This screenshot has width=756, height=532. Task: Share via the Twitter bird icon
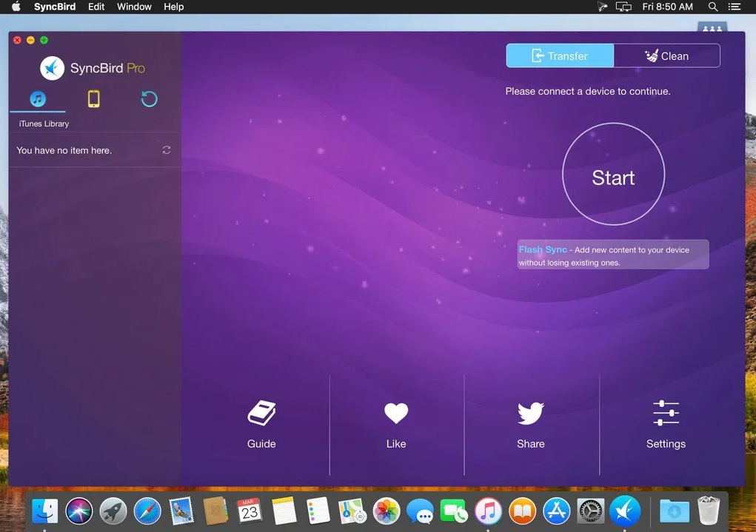[530, 413]
